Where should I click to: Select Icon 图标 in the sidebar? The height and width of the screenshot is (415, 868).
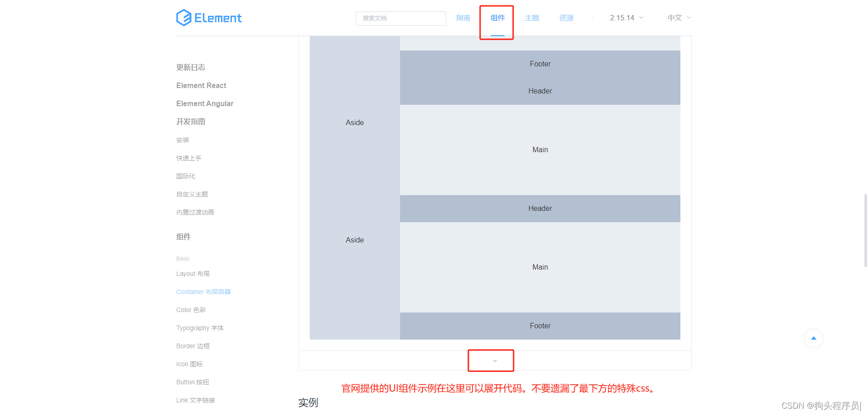click(189, 364)
